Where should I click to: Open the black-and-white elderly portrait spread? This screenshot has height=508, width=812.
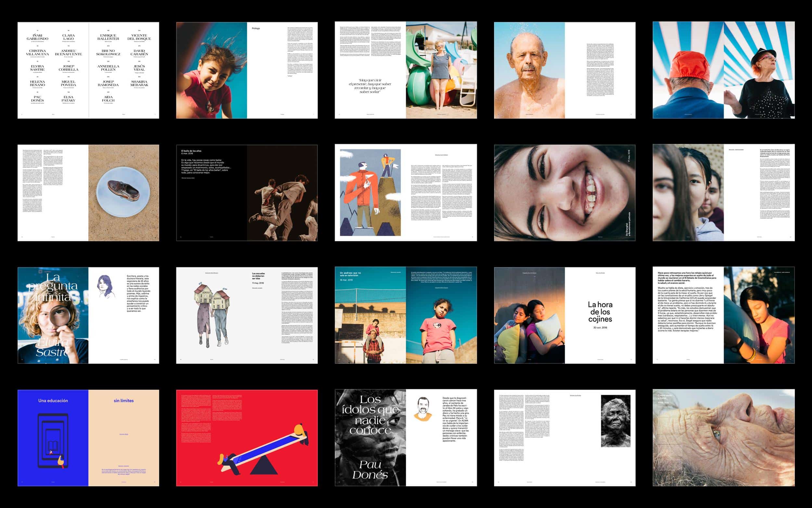565,438
